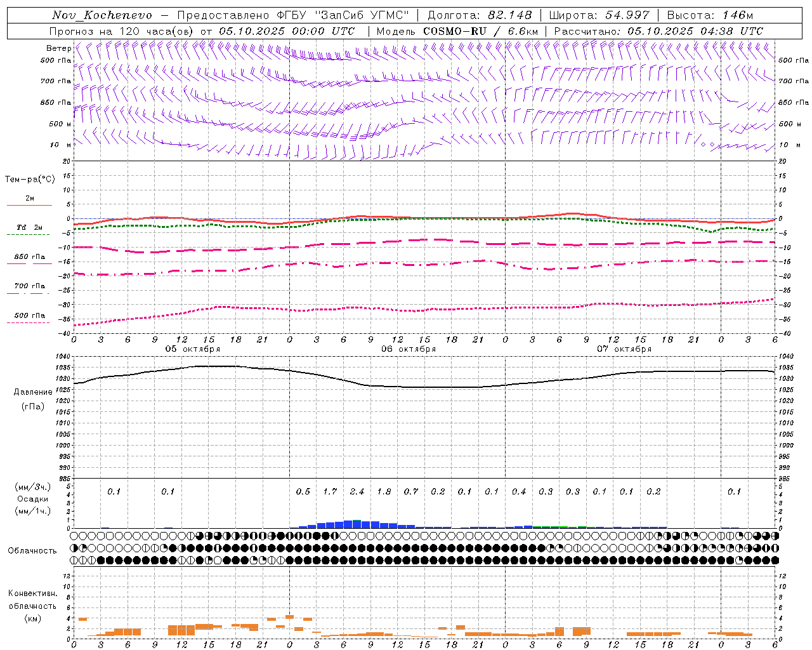Viewport: 812px width, 650px height.
Task: Click the '07 октября' date label
Action: pos(624,349)
